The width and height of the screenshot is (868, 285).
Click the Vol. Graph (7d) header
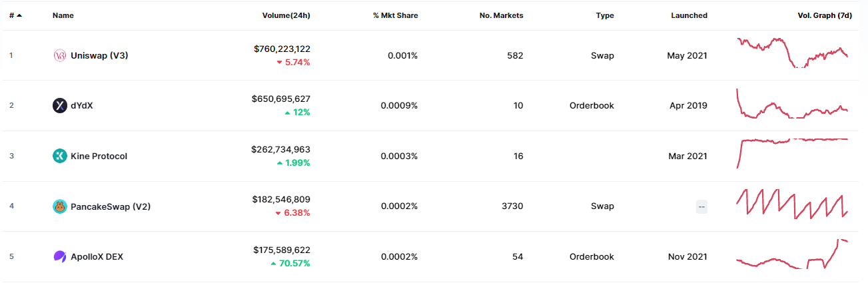[825, 15]
